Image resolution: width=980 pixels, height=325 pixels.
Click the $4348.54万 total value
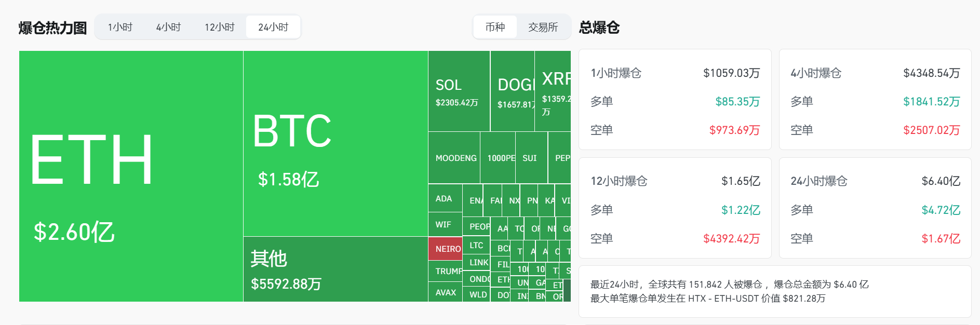(931, 73)
